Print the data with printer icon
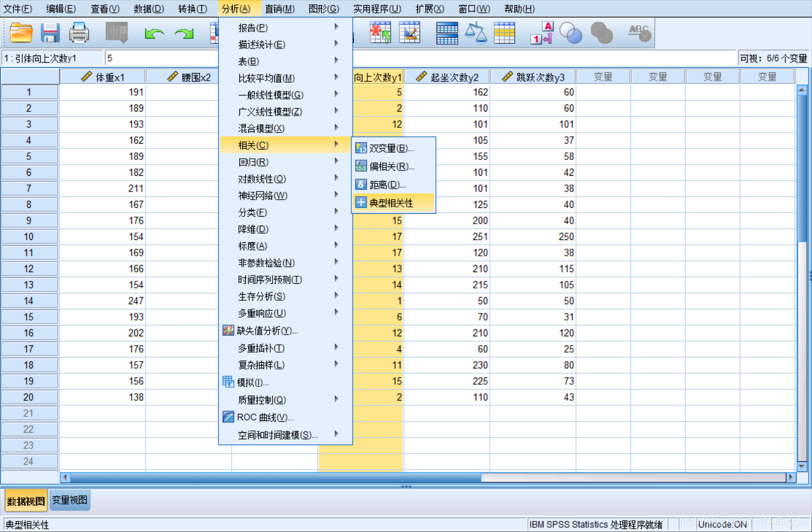Screen dimensions: 812x532 coord(79,33)
